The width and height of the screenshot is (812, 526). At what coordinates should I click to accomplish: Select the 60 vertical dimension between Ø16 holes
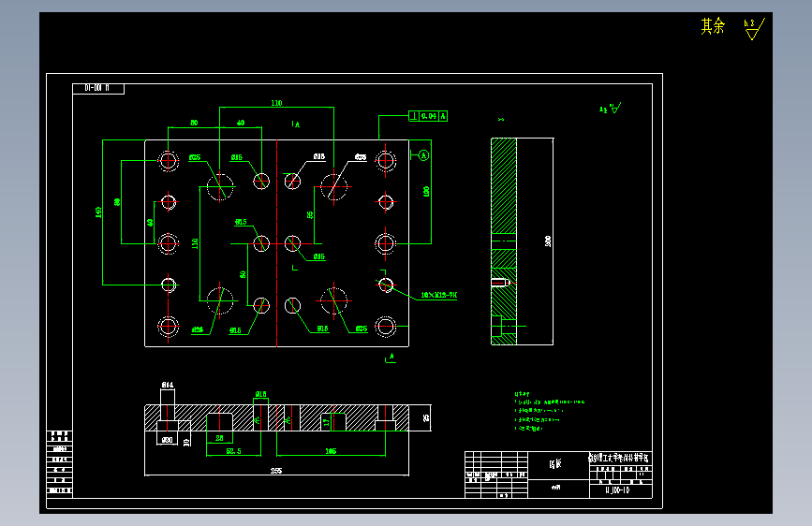(x=243, y=274)
